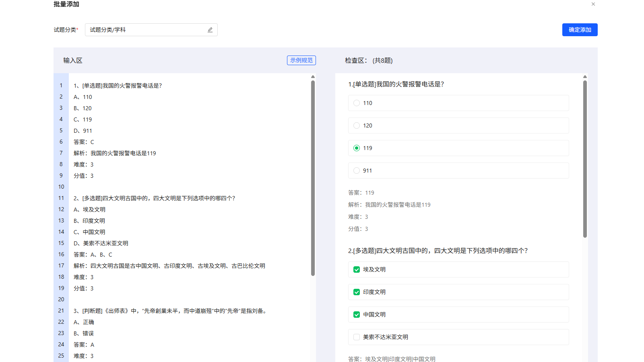Click check area scrollbar up arrow

click(x=585, y=76)
